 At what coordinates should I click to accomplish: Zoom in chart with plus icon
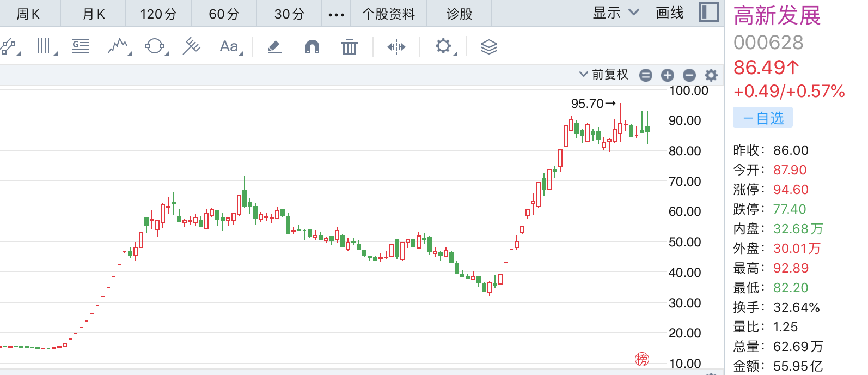pos(668,75)
